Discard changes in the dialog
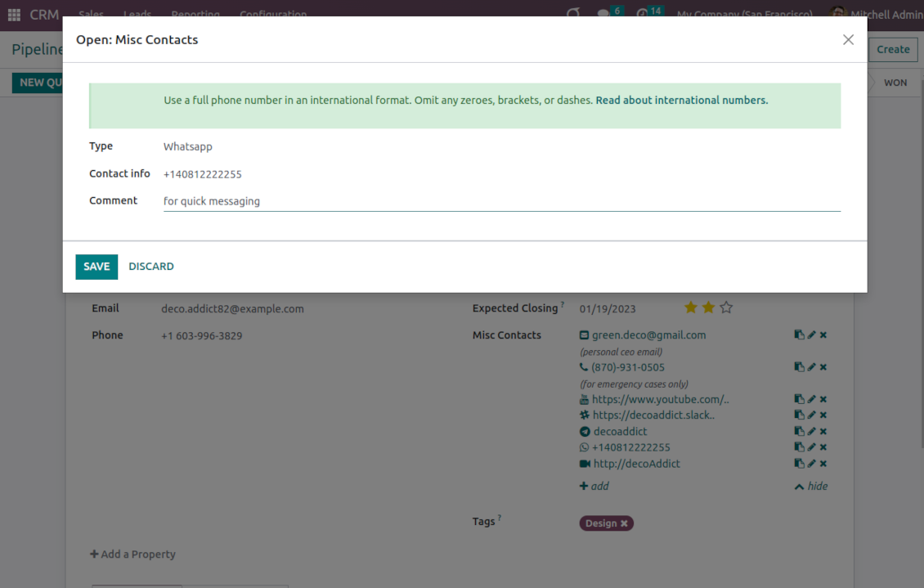The width and height of the screenshot is (924, 588). pos(151,267)
